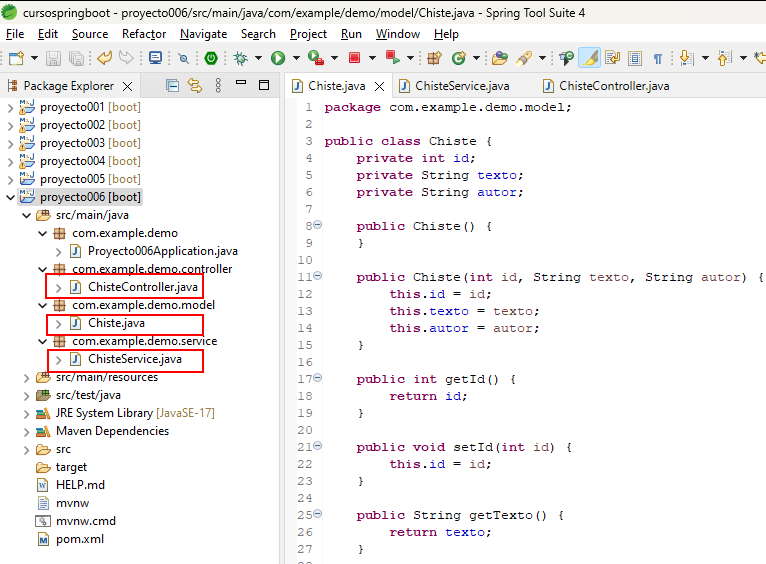Click the green Run play button
This screenshot has height=564, width=766.
point(278,58)
